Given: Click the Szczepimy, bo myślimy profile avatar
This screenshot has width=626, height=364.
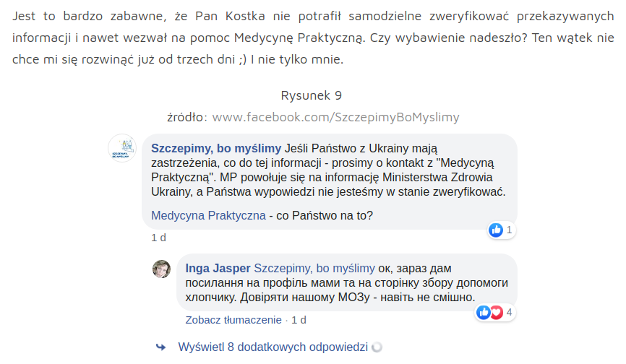Looking at the screenshot, I should click(122, 148).
